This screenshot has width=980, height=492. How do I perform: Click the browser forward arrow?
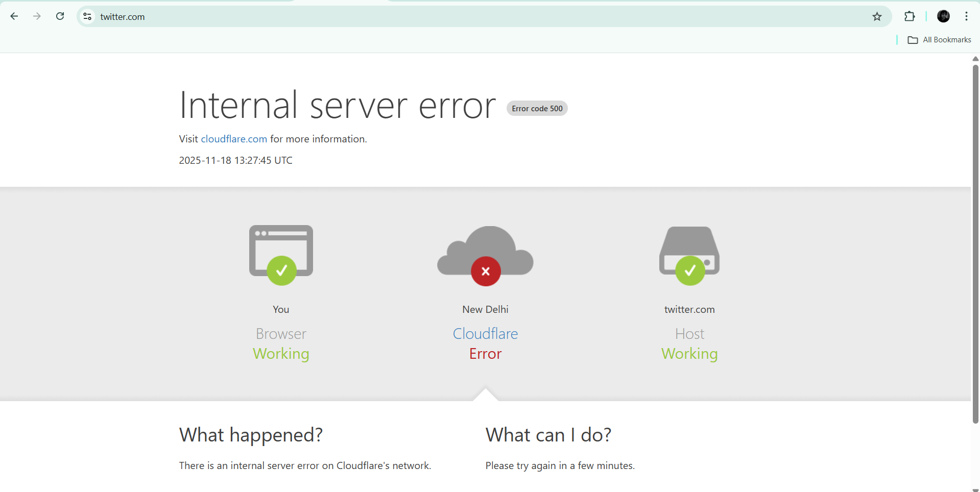37,16
